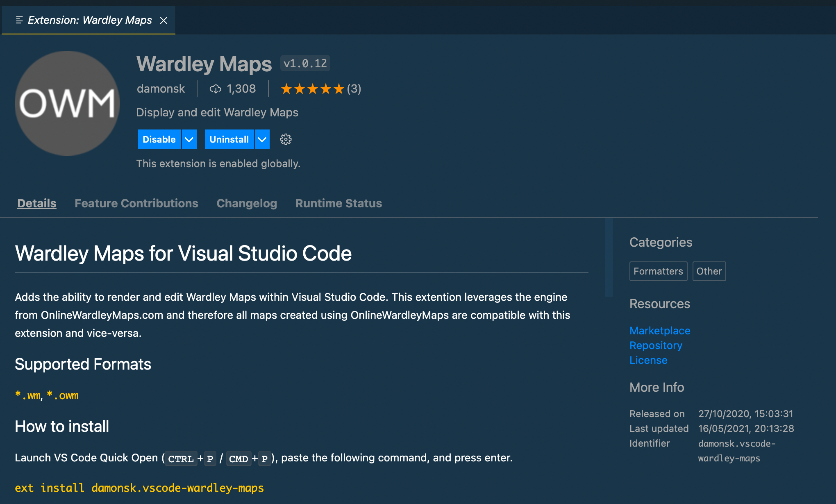Close the Extension: Wardley Maps tab
Image resolution: width=836 pixels, height=504 pixels.
tap(164, 20)
